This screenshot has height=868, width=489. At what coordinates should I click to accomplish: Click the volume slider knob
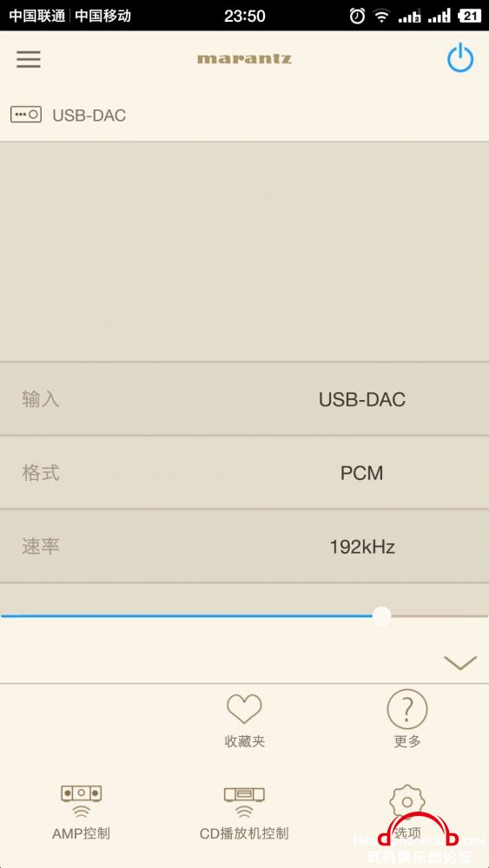click(x=381, y=615)
